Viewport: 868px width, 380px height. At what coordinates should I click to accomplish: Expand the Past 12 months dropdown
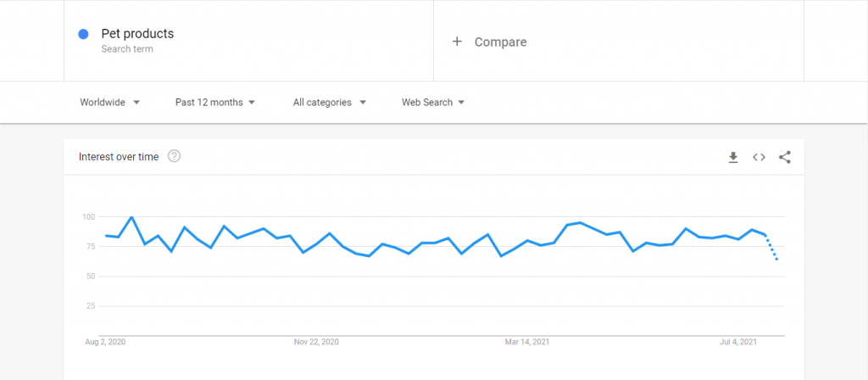coord(215,103)
